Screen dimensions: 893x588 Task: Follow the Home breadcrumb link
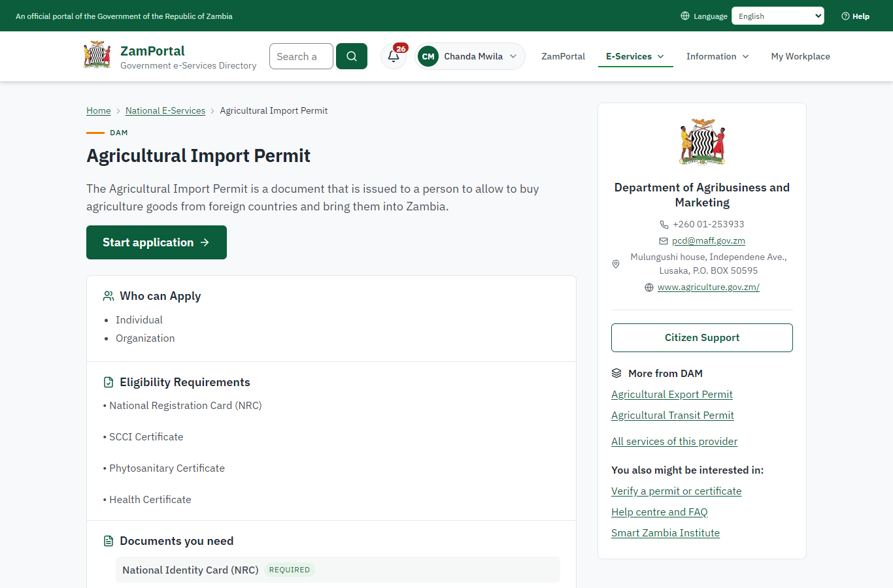(99, 110)
